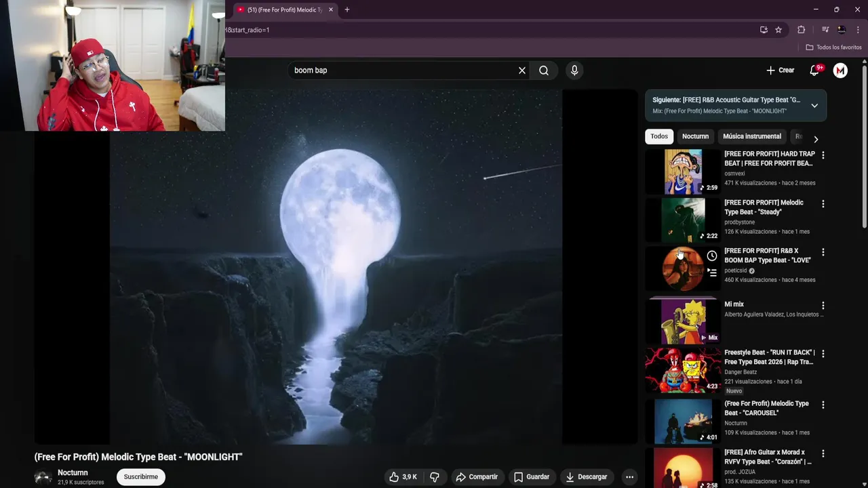
Task: Open options for Afro Guitar 'Corazón' video
Action: (823, 453)
